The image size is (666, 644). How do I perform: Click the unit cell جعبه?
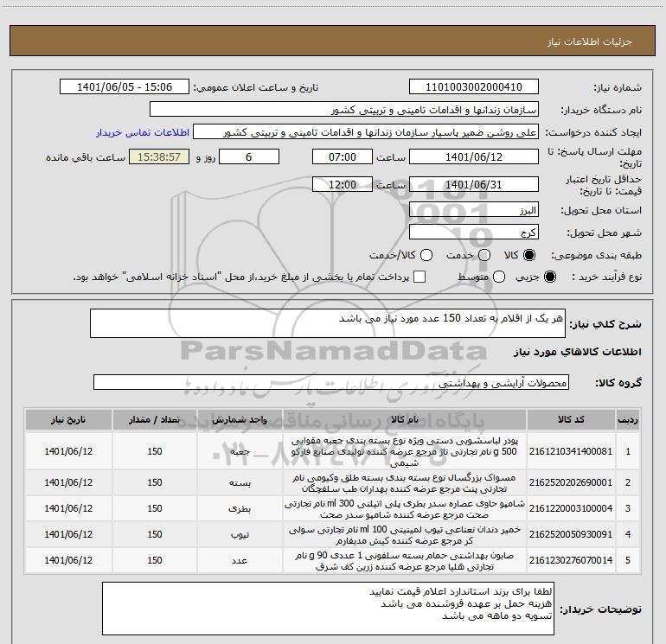(x=240, y=452)
